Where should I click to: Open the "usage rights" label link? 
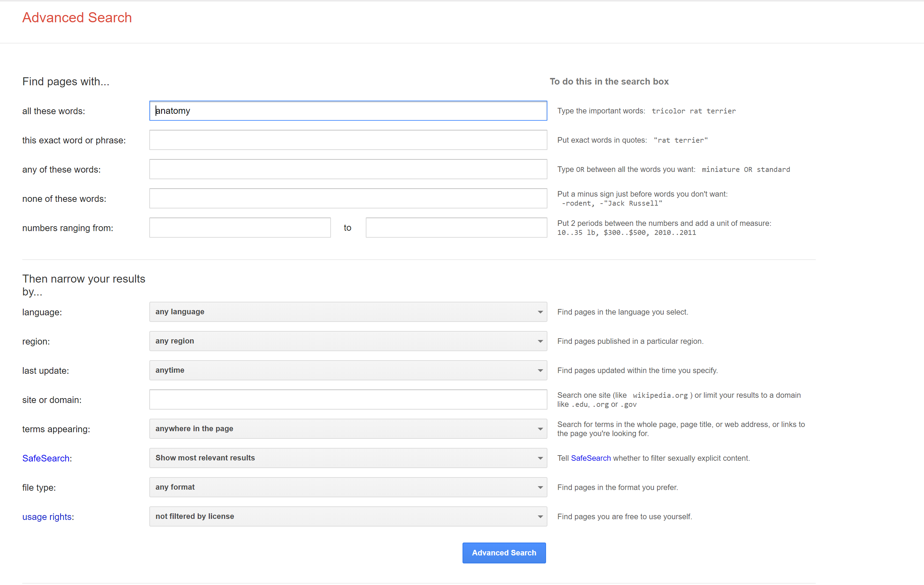click(x=47, y=517)
